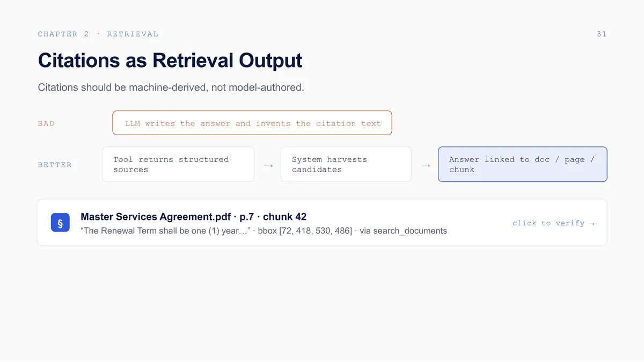Click the blue section-symbol citation icon
This screenshot has height=362, width=644.
point(60,223)
